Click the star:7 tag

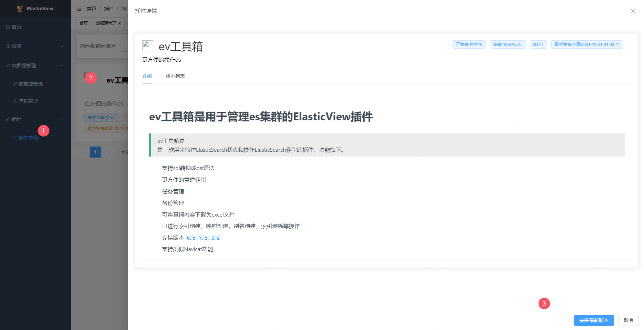(538, 44)
